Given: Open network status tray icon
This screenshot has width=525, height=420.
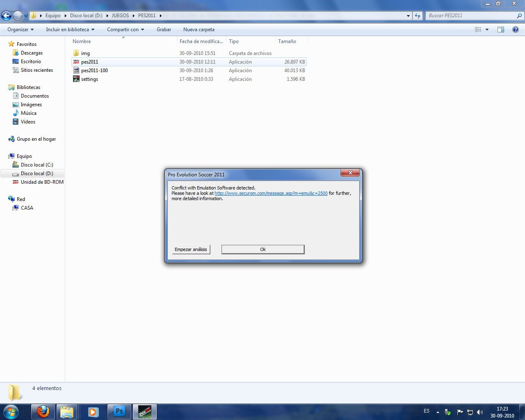Looking at the screenshot, I should click(x=470, y=412).
